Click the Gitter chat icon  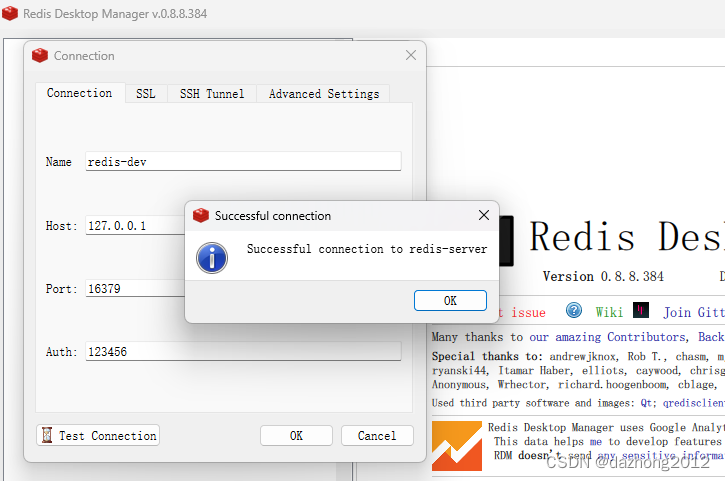pos(641,311)
